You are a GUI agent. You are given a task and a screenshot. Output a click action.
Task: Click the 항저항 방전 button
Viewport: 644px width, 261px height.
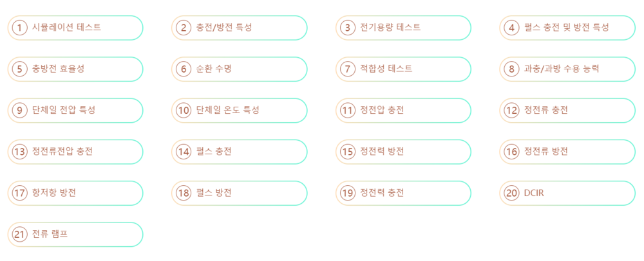pos(75,193)
